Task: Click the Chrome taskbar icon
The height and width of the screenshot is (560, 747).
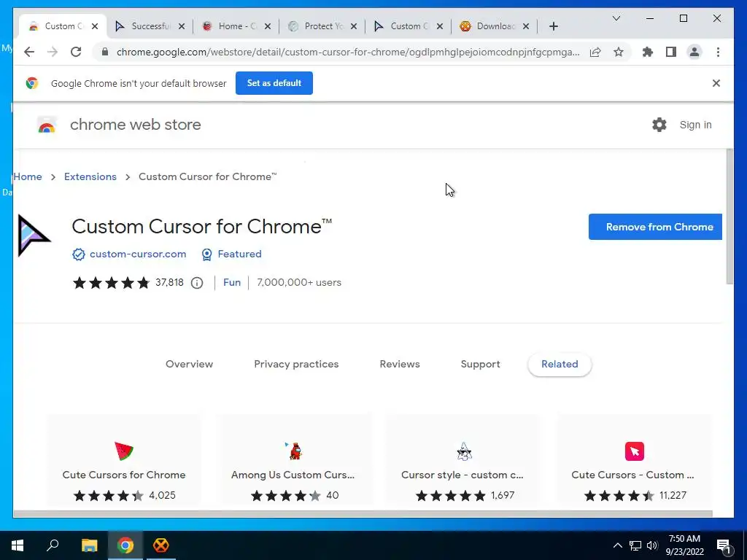Action: point(125,545)
